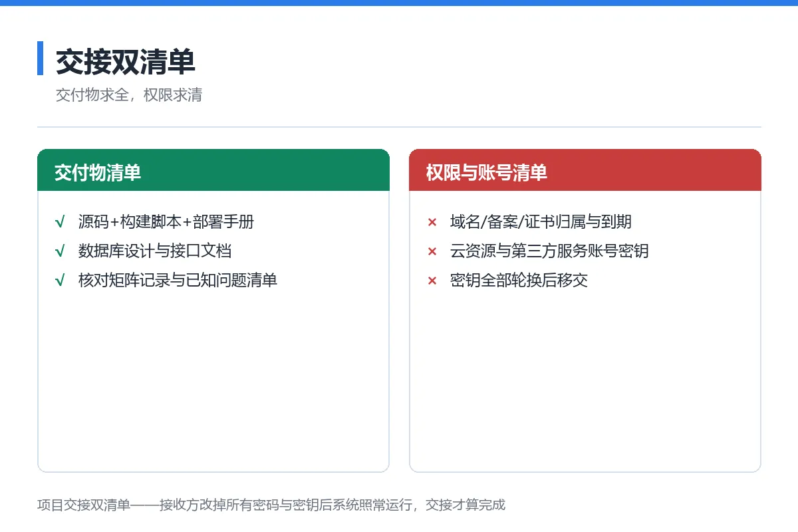Click the checkmark beside 核对矩阵记录与已知问题清单
The image size is (798, 532).
coord(60,281)
